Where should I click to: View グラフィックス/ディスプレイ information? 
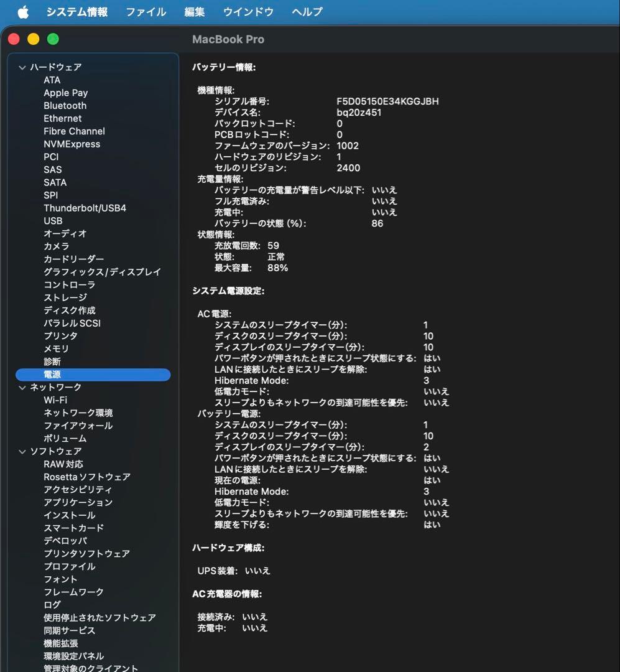click(x=101, y=272)
